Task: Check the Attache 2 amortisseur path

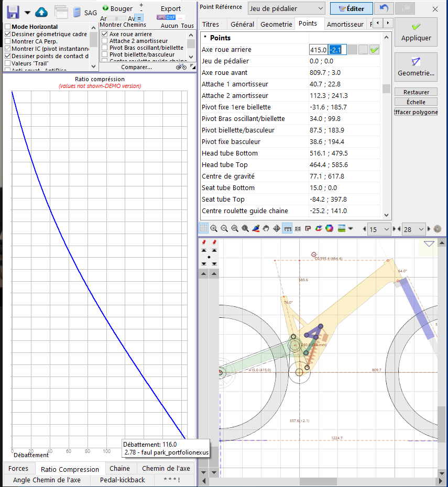Action: (105, 41)
